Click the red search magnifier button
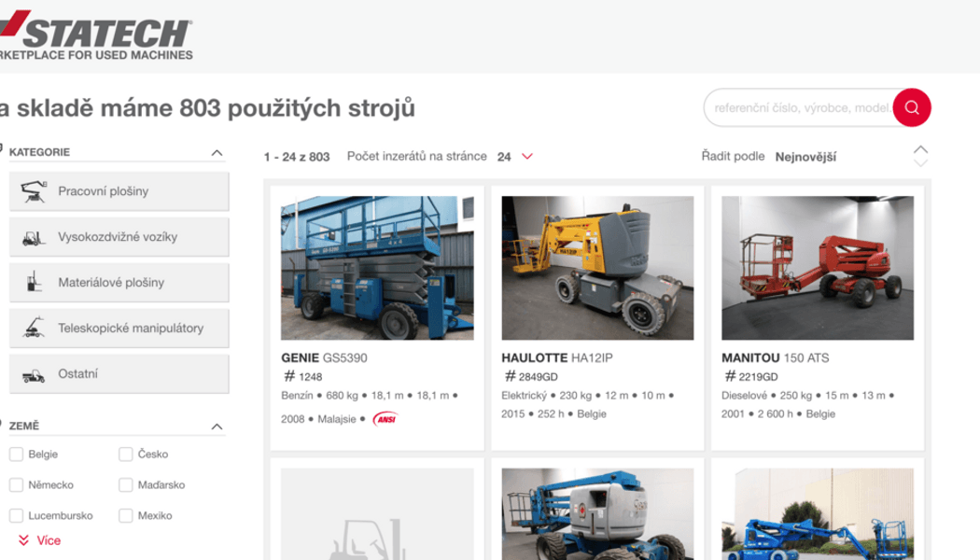Image resolution: width=980 pixels, height=560 pixels. pos(911,107)
